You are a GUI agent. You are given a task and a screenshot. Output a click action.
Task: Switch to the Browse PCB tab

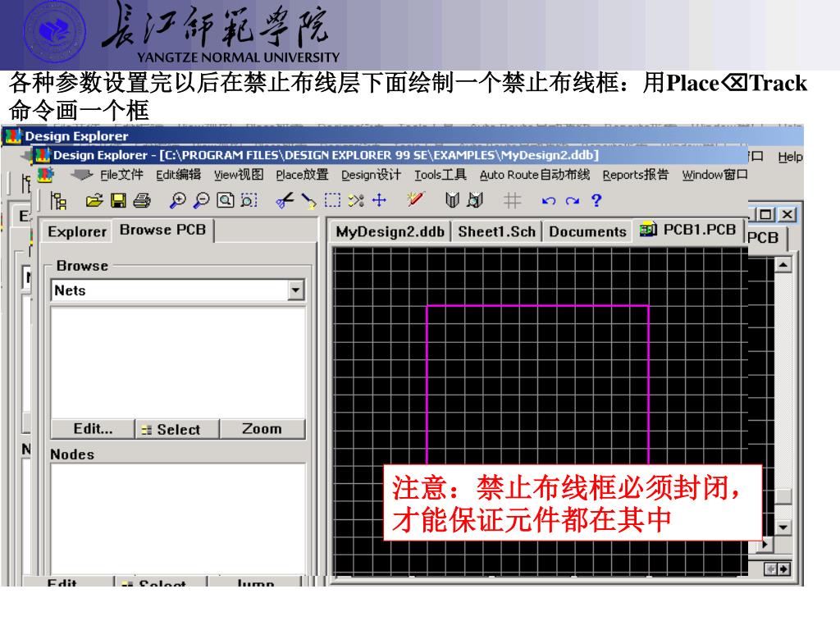pos(163,230)
